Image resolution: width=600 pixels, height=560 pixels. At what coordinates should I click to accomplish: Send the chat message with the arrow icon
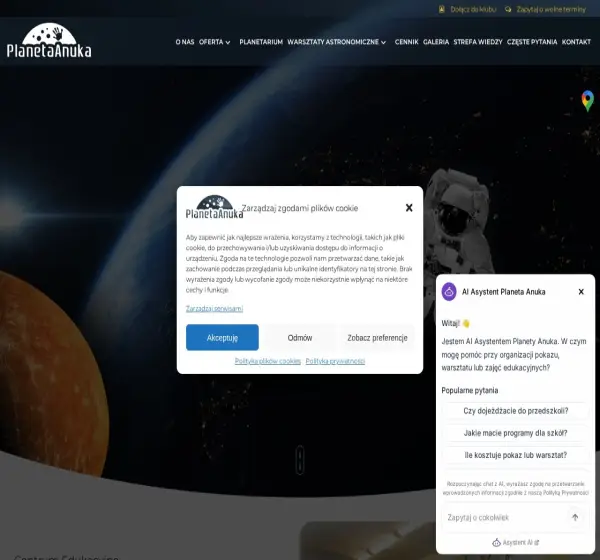pyautogui.click(x=575, y=518)
